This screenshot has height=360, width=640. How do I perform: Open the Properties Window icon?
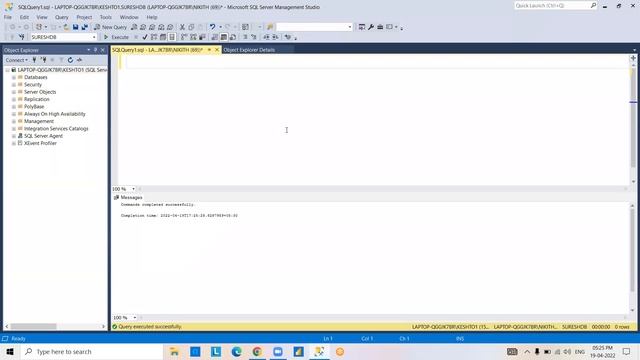362,27
